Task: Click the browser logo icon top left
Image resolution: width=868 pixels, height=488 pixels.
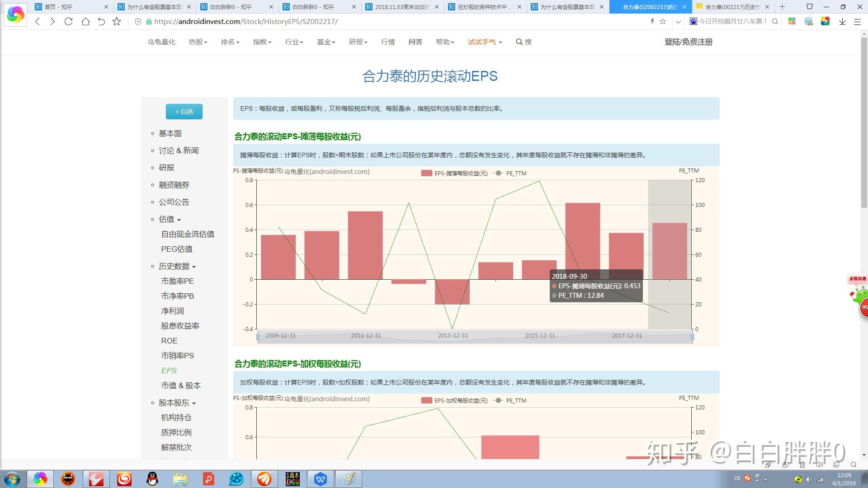Action: [15, 14]
